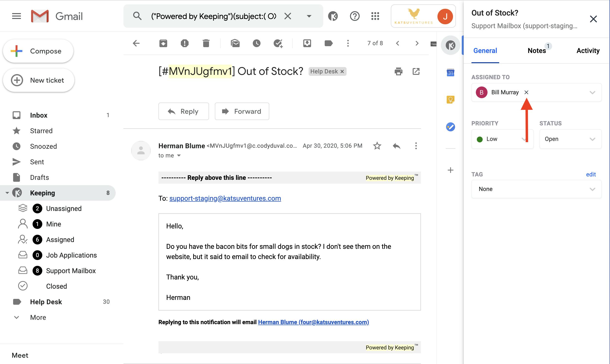Open the email in a new window
Screen dimensions: 610x364
(x=416, y=71)
